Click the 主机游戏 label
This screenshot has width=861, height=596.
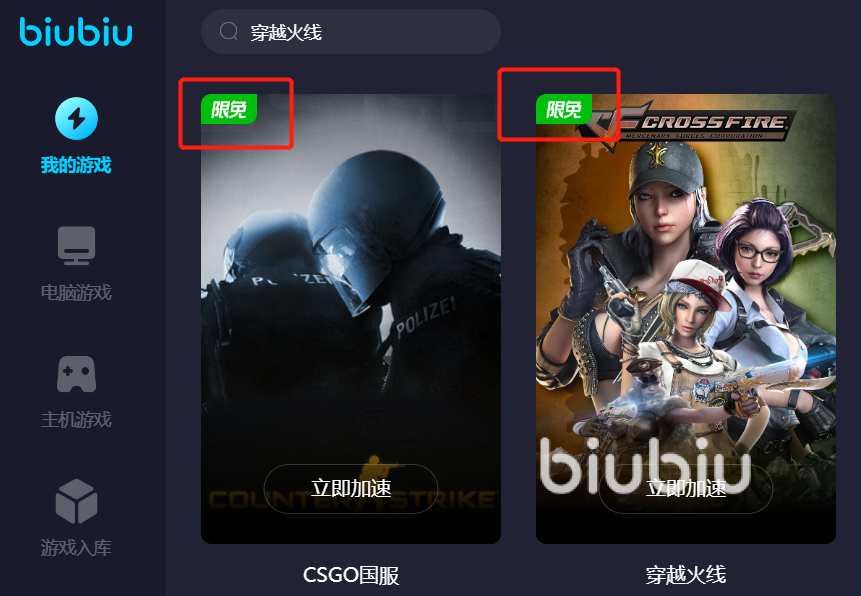coord(76,420)
